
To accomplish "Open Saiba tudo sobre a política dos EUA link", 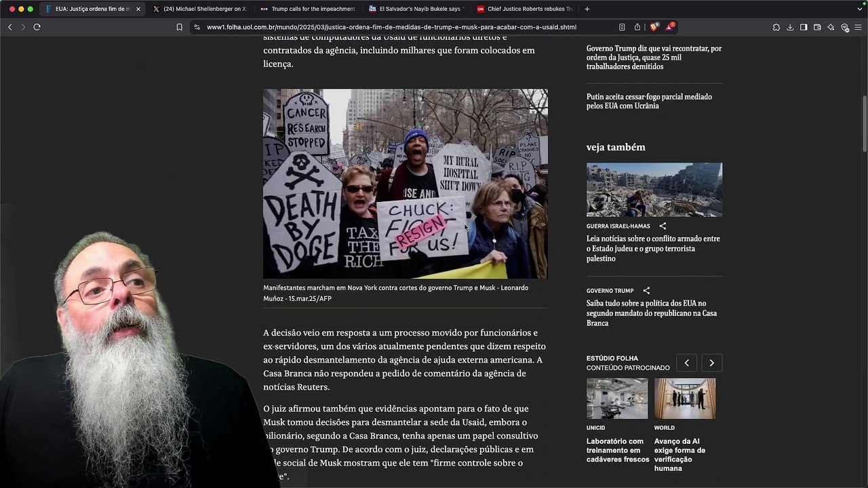I will (x=652, y=313).
